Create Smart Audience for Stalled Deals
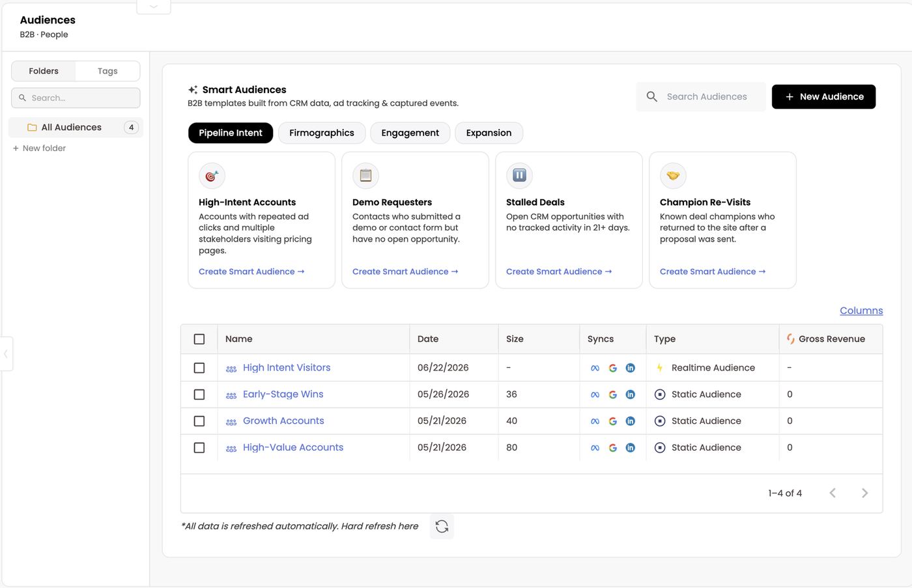This screenshot has height=588, width=912. click(x=559, y=272)
